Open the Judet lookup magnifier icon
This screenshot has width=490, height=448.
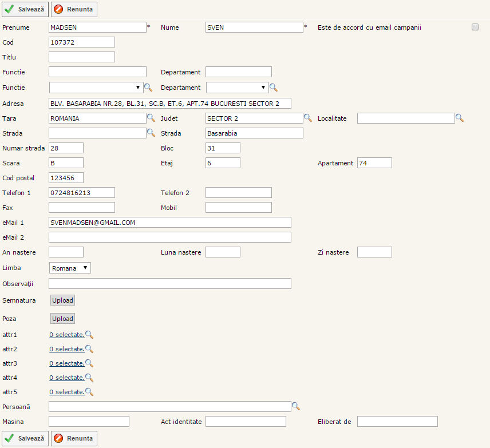click(307, 118)
